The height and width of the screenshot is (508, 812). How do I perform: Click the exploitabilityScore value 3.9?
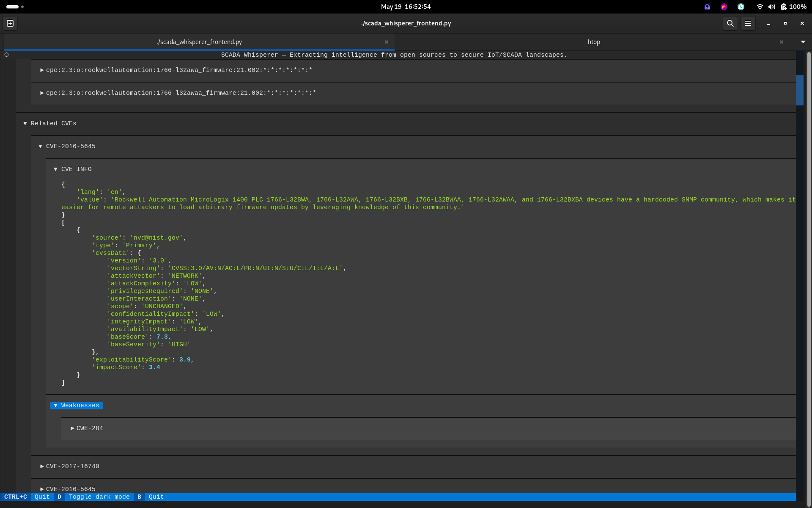tap(185, 360)
